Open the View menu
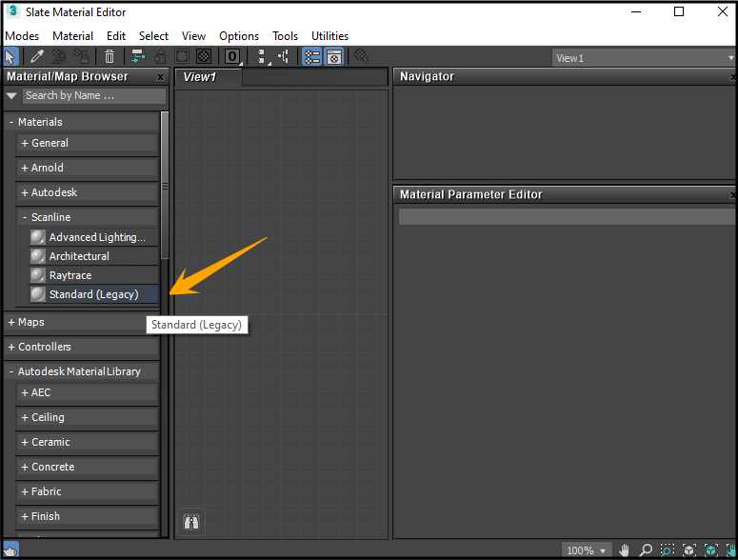The width and height of the screenshot is (738, 560). point(193,36)
